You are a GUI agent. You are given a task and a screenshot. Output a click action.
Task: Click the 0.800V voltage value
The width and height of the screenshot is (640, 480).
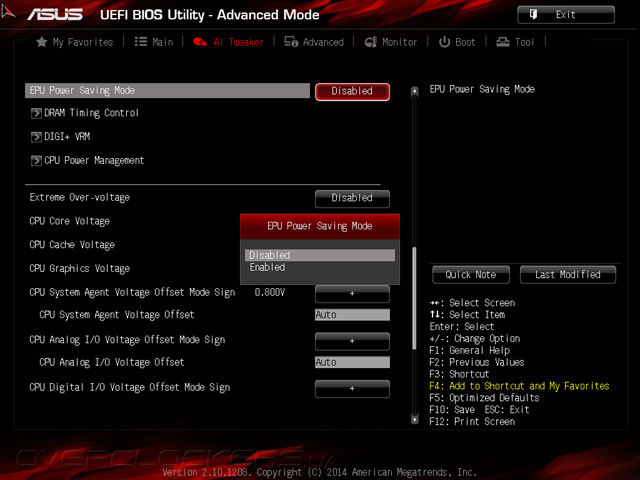point(269,293)
